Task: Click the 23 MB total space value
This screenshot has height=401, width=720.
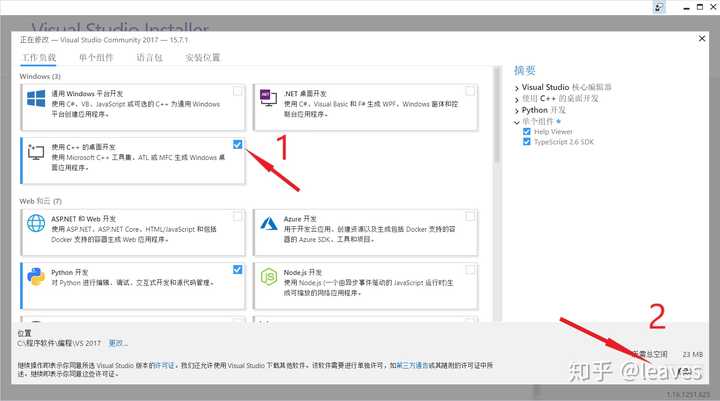Action: [692, 354]
